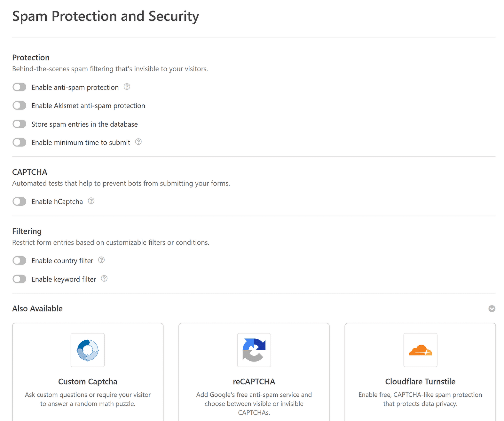Click help icon next to minimum time to submit
Image resolution: width=504 pixels, height=421 pixels.
[x=138, y=142]
